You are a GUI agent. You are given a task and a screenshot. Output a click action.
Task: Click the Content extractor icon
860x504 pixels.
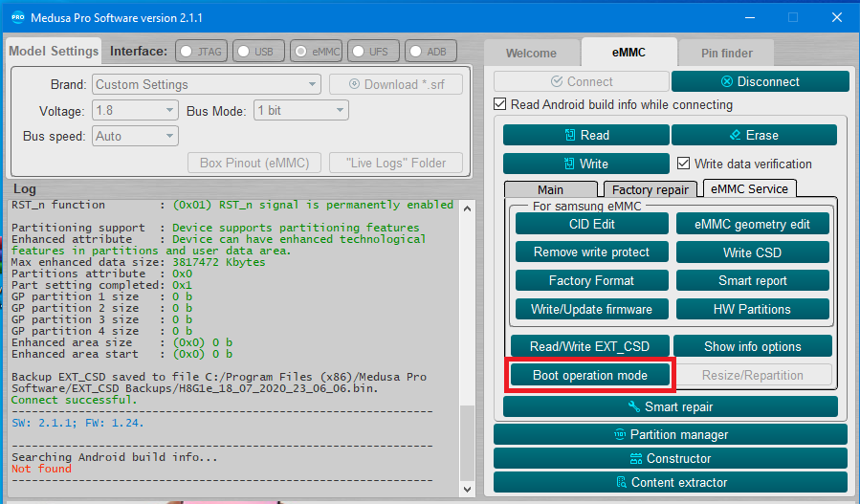(622, 482)
